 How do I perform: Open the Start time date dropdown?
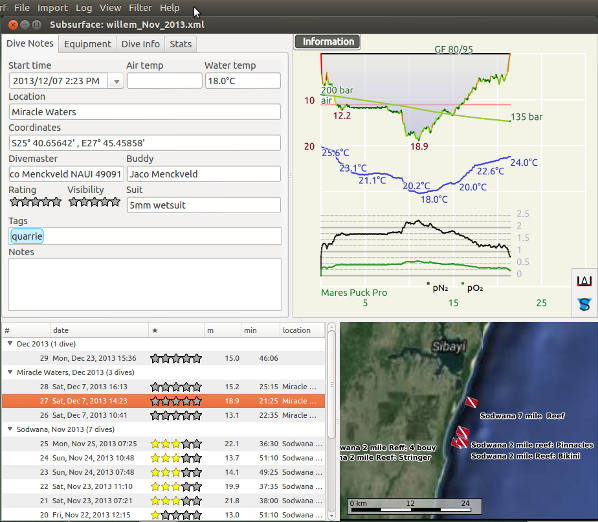point(116,81)
